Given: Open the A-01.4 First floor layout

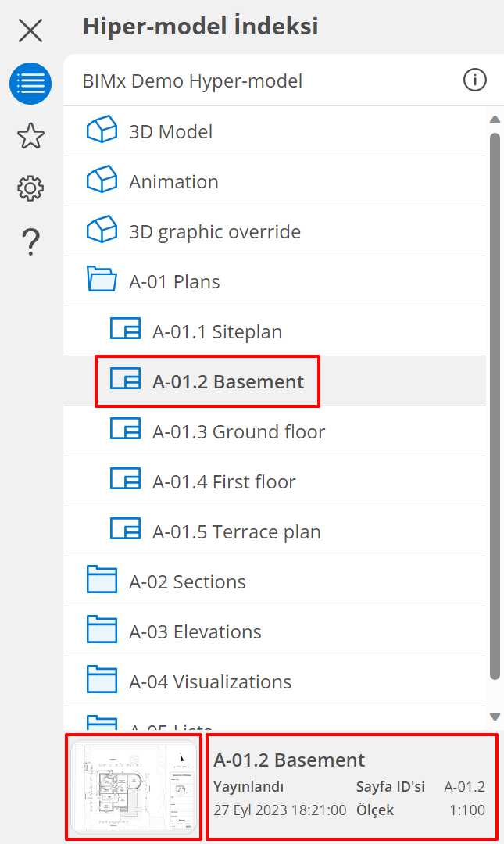Looking at the screenshot, I should click(223, 481).
